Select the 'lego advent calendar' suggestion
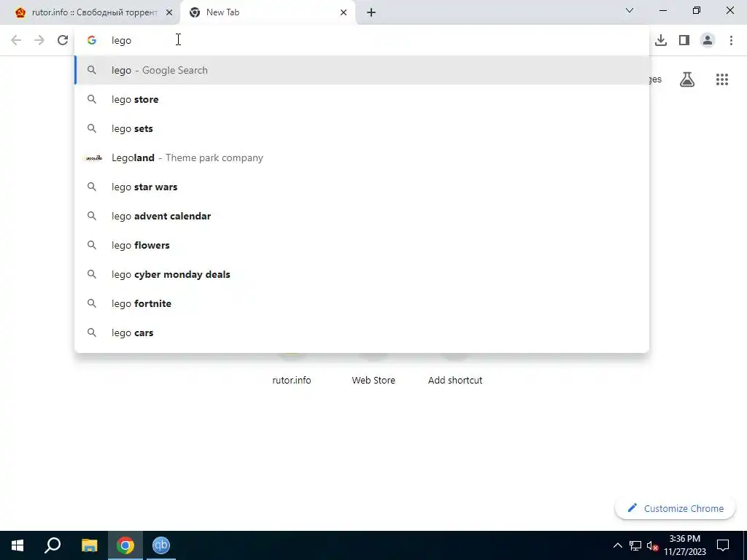Screen dimensions: 747x560 point(362,216)
